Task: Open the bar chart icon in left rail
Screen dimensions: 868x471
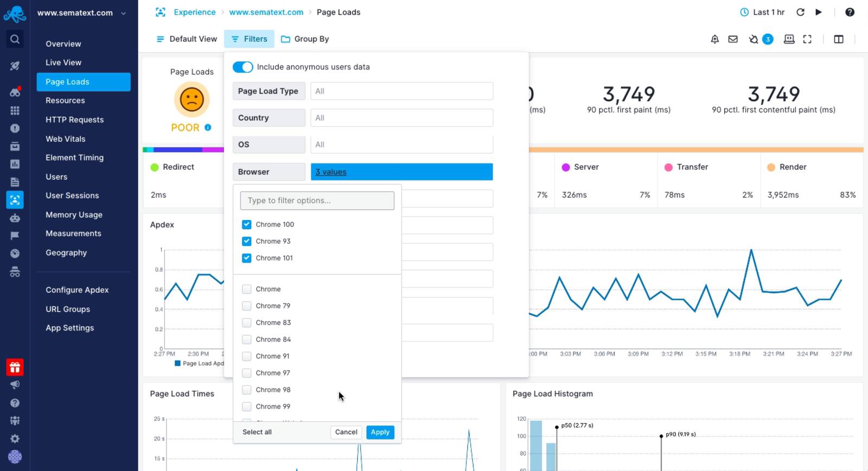Action: (x=15, y=164)
